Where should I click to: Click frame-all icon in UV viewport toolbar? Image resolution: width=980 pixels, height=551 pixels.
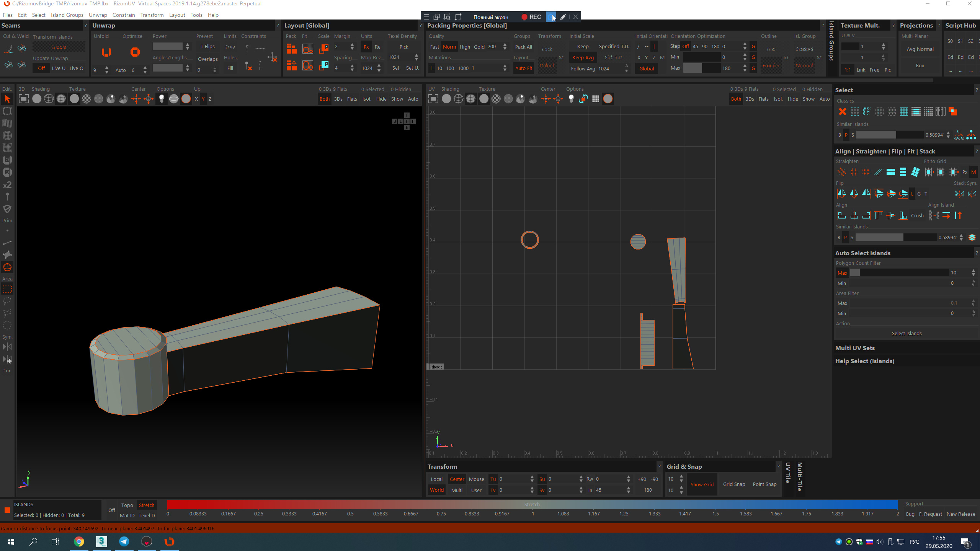433,99
